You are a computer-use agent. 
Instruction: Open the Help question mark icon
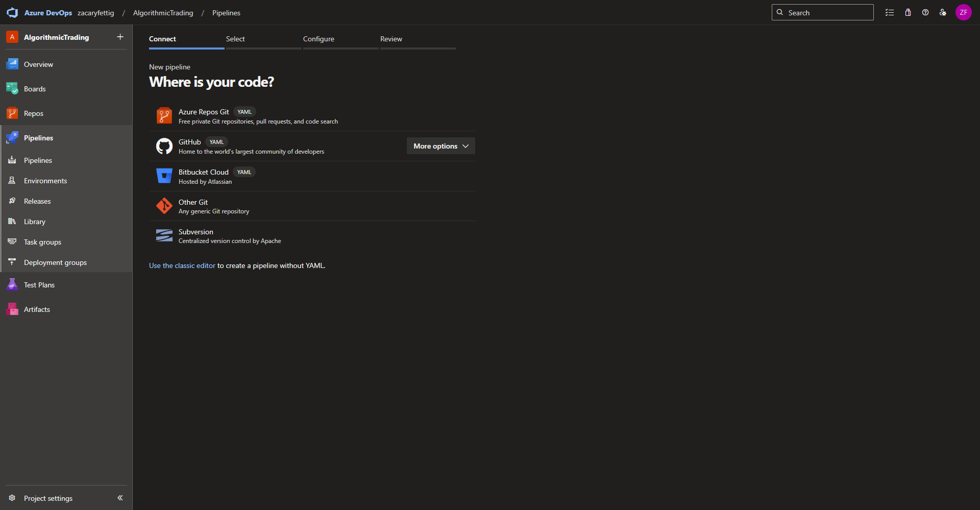[x=925, y=13]
